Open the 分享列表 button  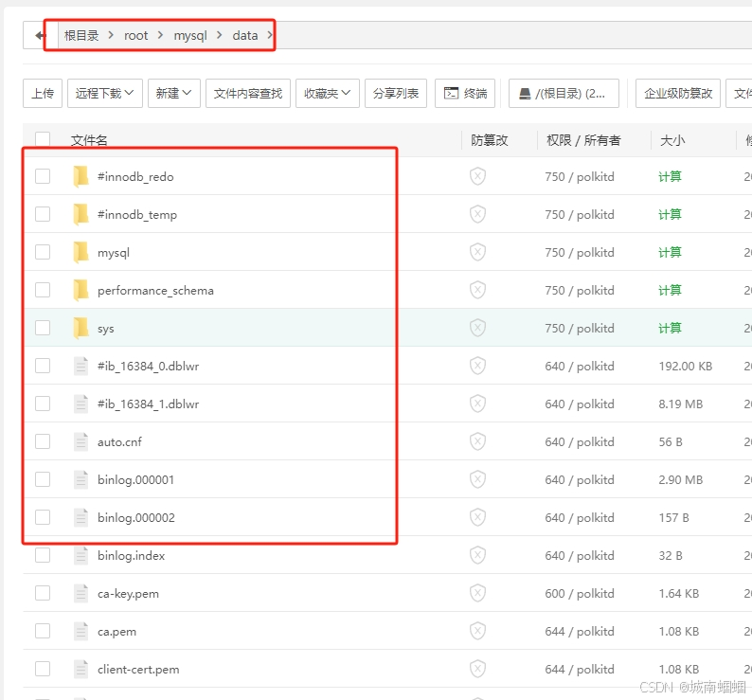coord(396,93)
